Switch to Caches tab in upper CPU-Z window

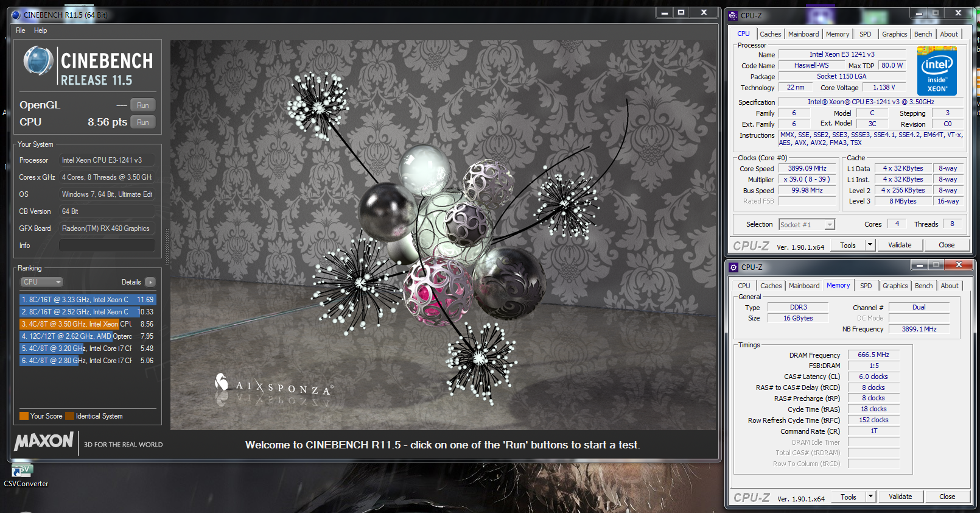[771, 34]
